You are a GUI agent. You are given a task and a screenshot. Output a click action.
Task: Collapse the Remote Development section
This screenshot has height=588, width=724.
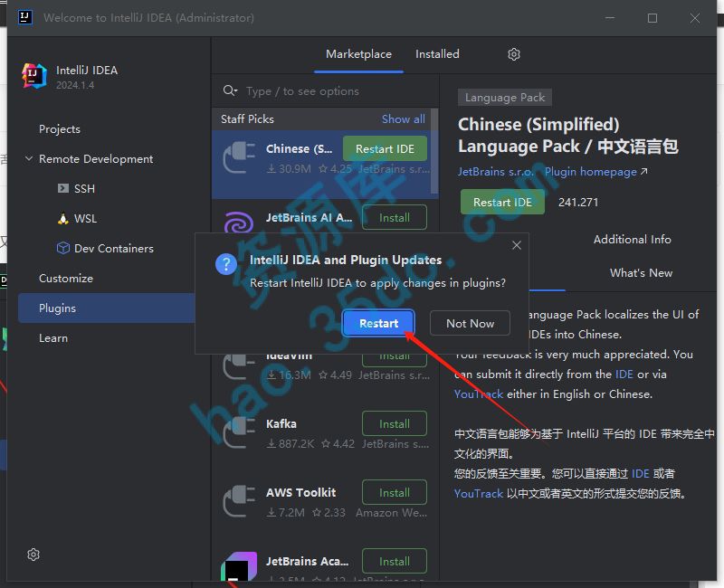(29, 159)
